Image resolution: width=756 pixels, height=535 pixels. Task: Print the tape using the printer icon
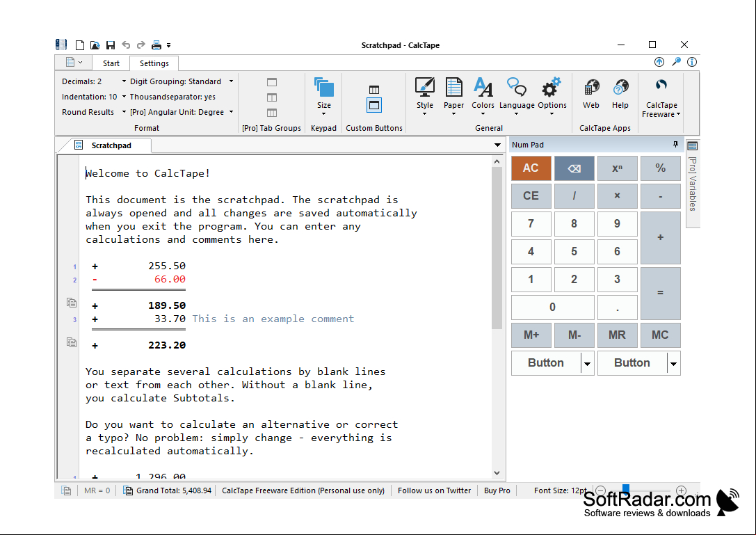[x=156, y=45]
